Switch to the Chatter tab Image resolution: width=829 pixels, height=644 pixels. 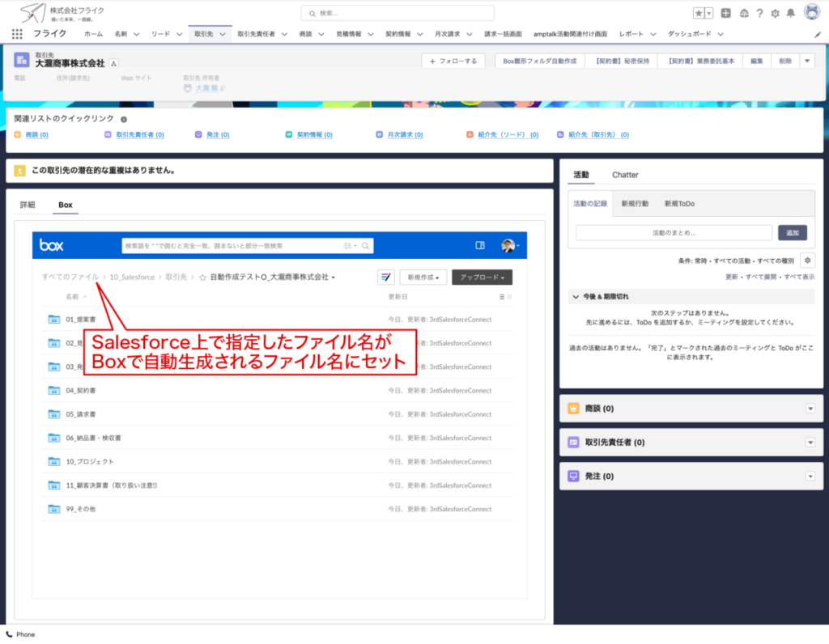click(x=625, y=175)
